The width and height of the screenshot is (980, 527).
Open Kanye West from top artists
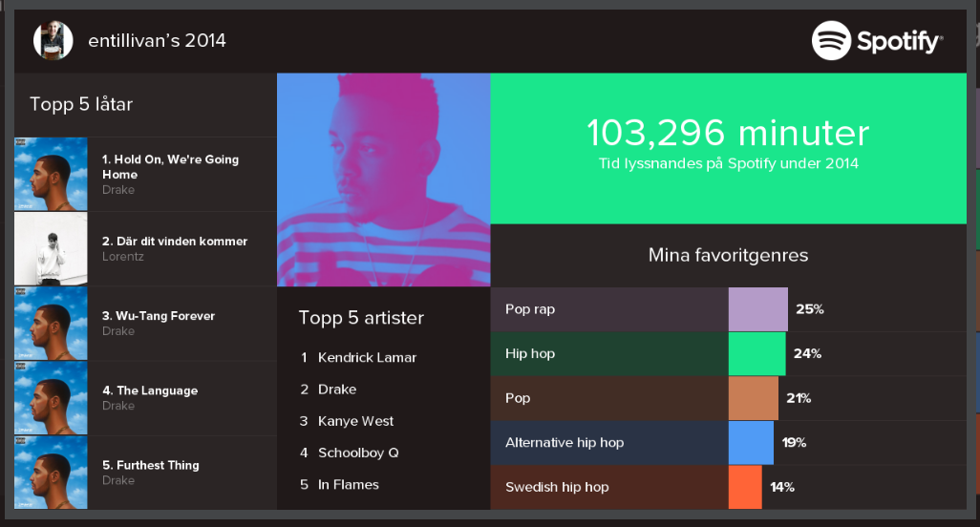click(355, 421)
